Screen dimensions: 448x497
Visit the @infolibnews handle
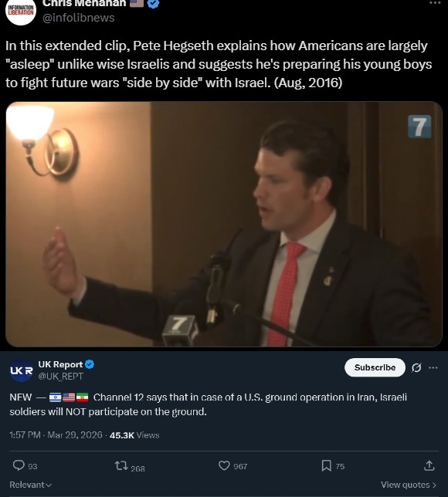[78, 18]
